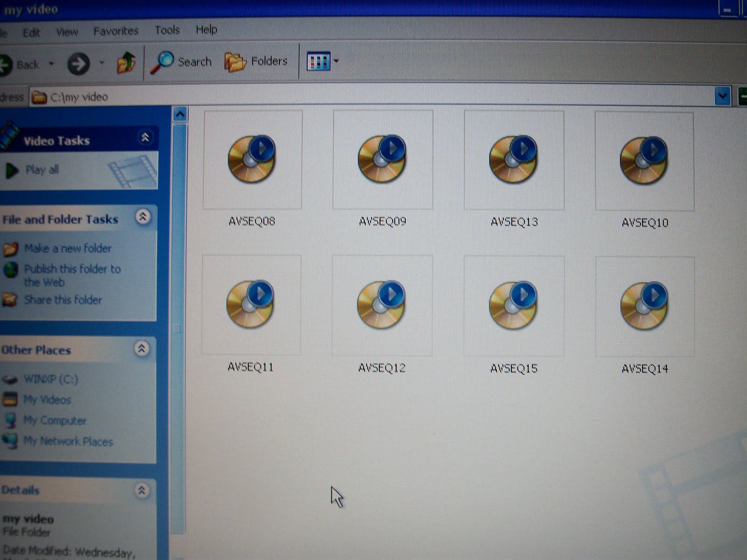Viewport: 747px width, 560px height.
Task: Click the Back button
Action: coord(20,64)
